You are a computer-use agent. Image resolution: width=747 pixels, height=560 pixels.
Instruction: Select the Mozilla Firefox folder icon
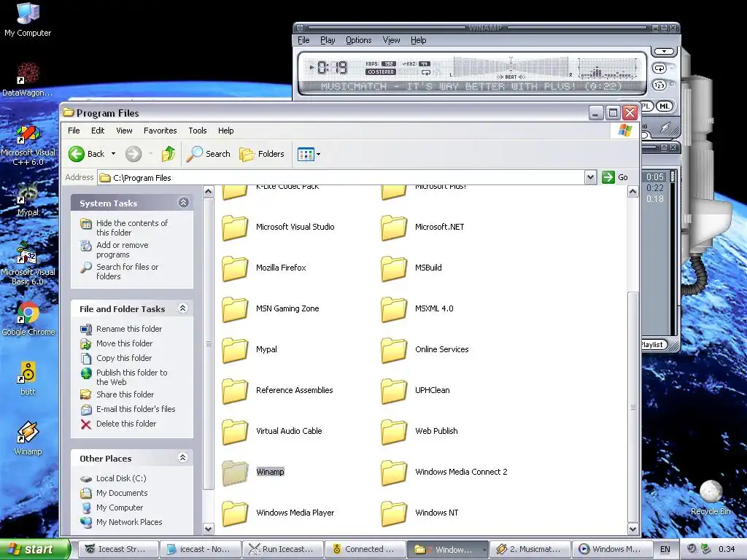[235, 268]
